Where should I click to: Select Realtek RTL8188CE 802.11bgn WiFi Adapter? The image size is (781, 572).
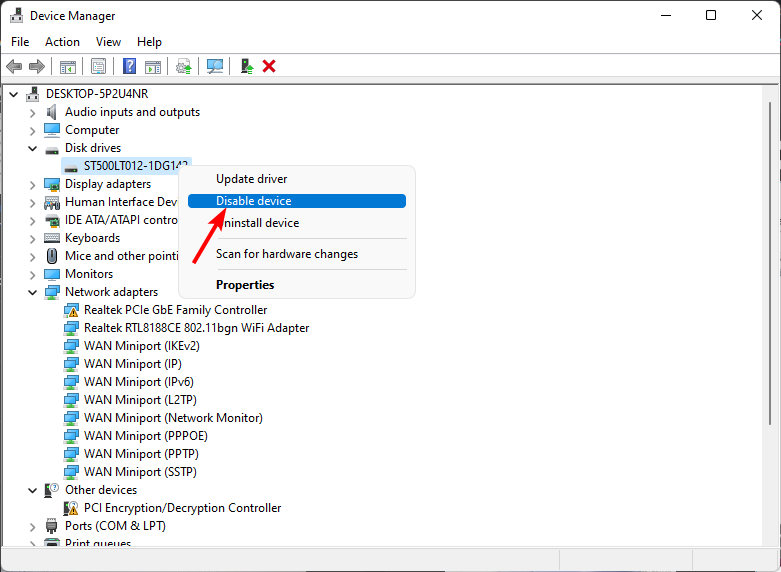[x=196, y=328]
